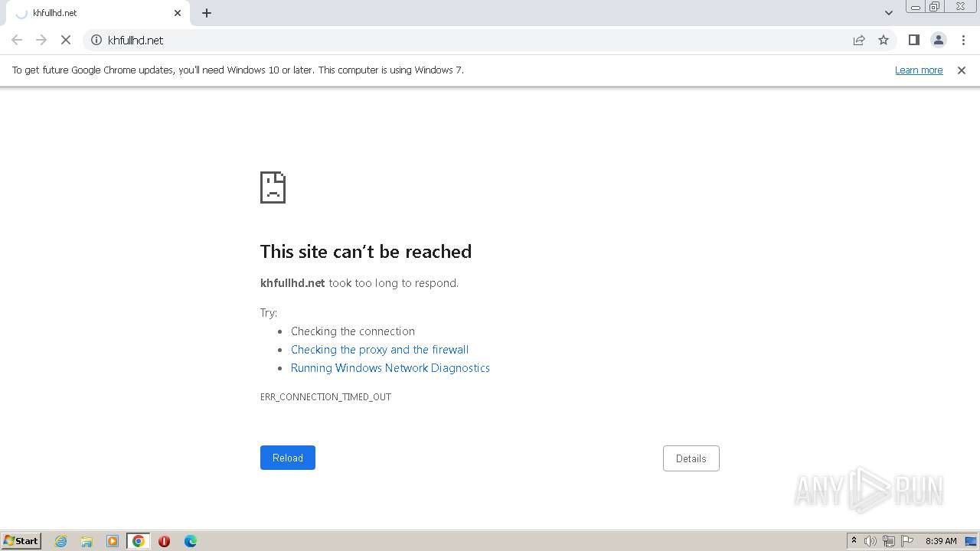
Task: Open the Learn more link
Action: pyautogui.click(x=919, y=70)
